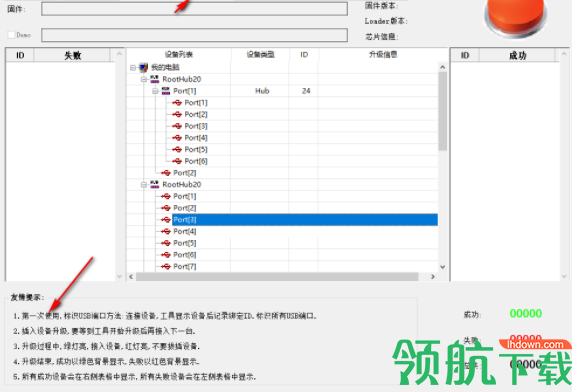Click the 芯片信息 label
This screenshot has width=572, height=392.
click(x=382, y=36)
